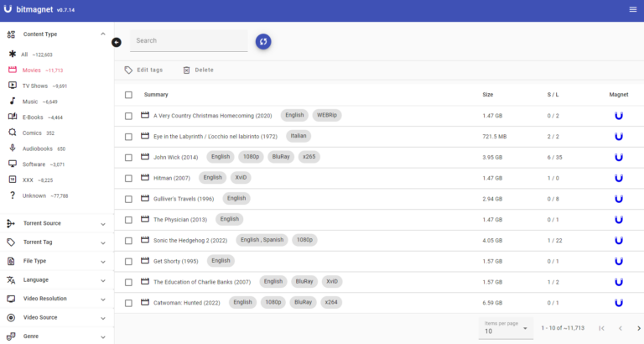This screenshot has width=644, height=344.
Task: Click the tag icon next to Edit tags
Action: coord(128,70)
